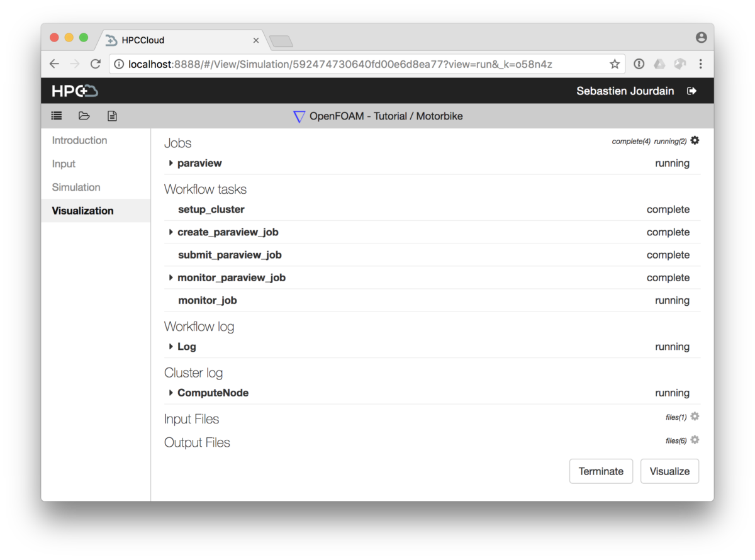
Task: Expand the paraview job entry
Action: pyautogui.click(x=171, y=164)
